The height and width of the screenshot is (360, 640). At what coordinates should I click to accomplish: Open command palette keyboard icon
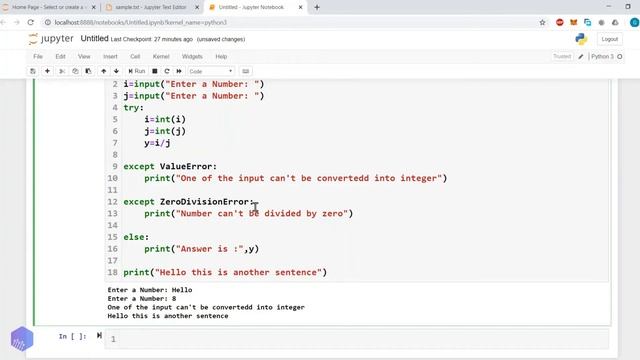tap(245, 71)
